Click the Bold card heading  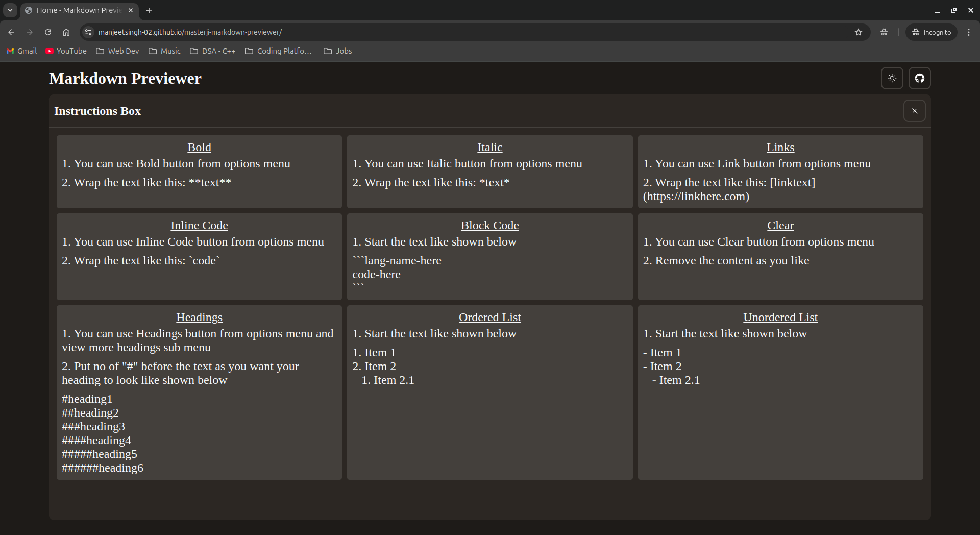(x=199, y=147)
